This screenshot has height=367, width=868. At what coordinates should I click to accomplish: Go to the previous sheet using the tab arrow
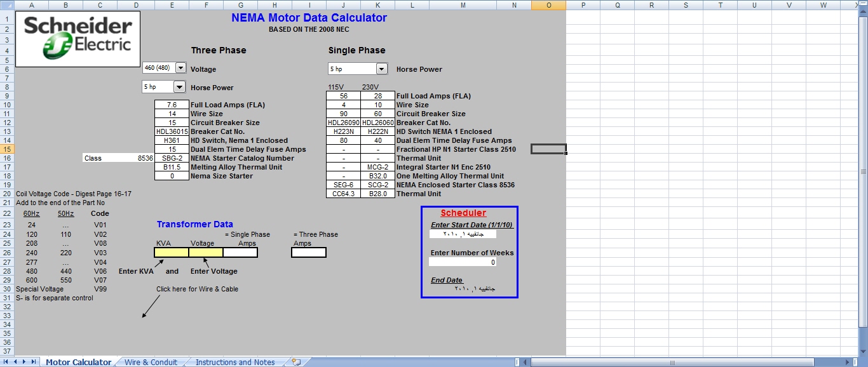[16, 362]
